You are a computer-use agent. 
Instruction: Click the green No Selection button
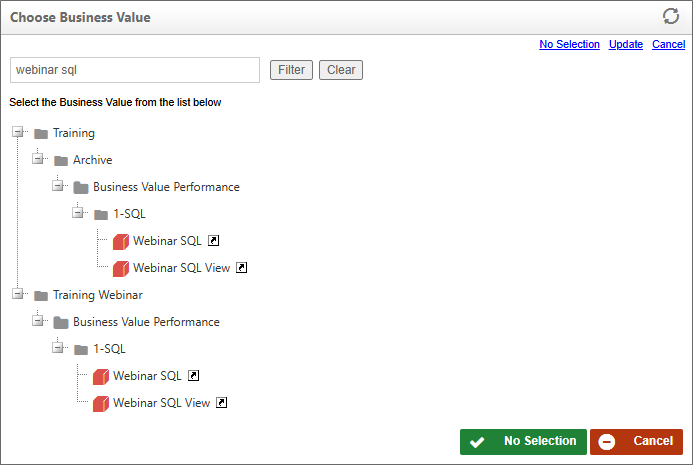(x=523, y=442)
